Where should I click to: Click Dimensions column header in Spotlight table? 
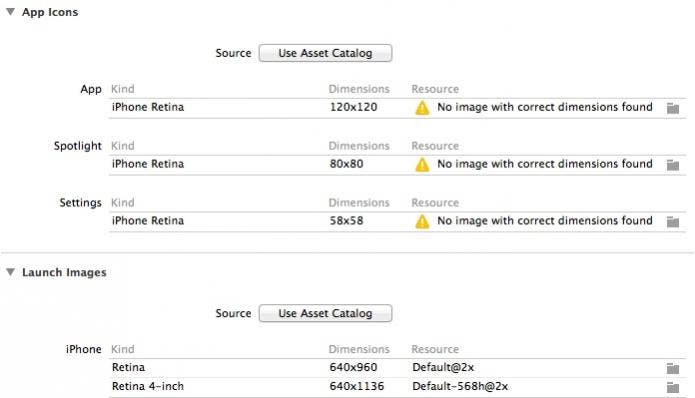click(359, 146)
